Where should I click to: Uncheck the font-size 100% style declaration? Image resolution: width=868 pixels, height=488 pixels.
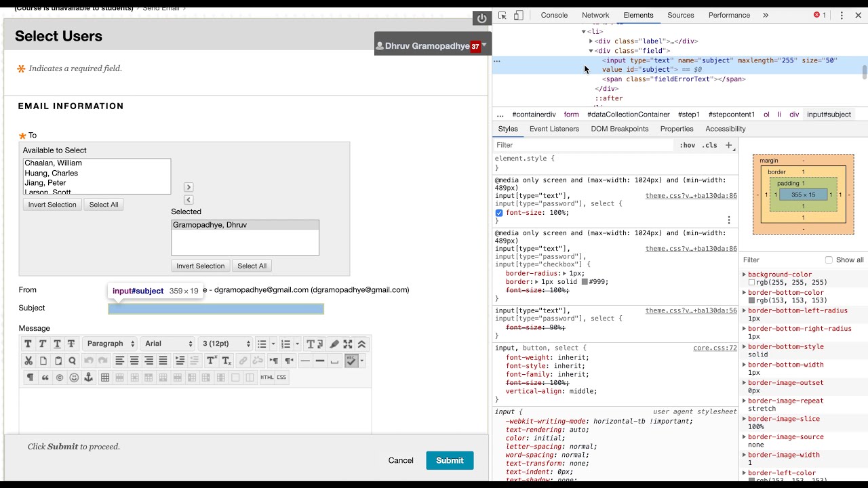pos(499,213)
